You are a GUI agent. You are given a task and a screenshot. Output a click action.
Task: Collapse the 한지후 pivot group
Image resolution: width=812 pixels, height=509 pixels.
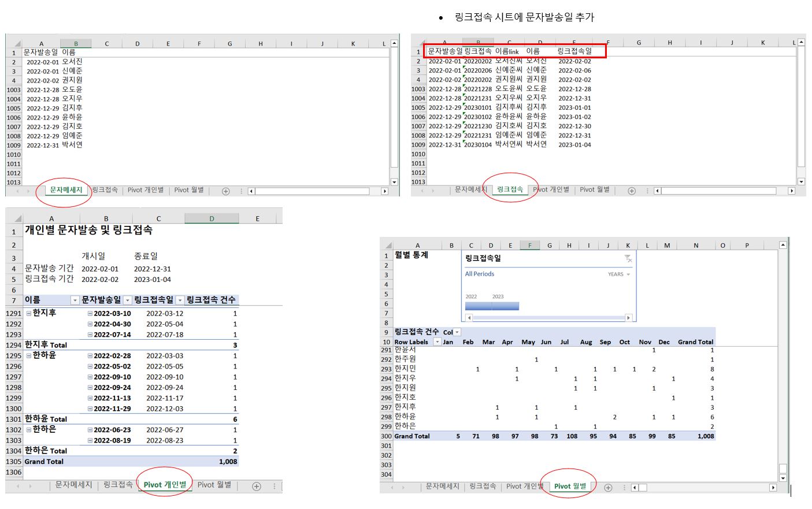28,313
